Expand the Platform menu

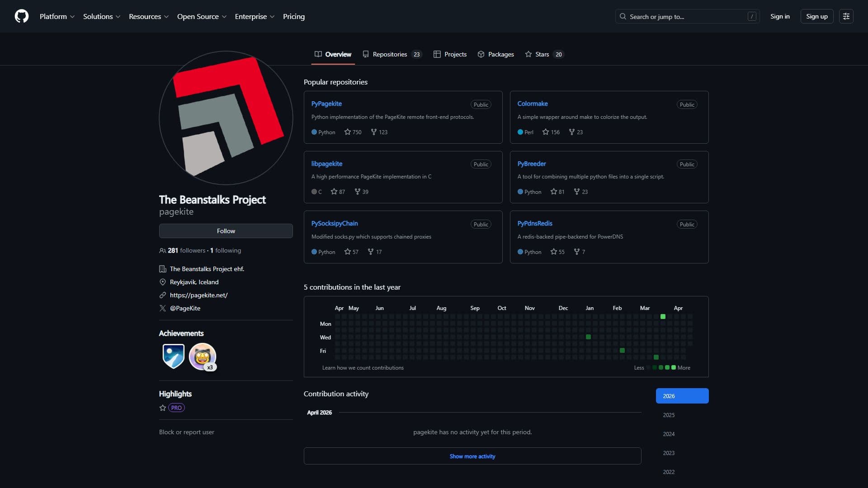pos(57,16)
